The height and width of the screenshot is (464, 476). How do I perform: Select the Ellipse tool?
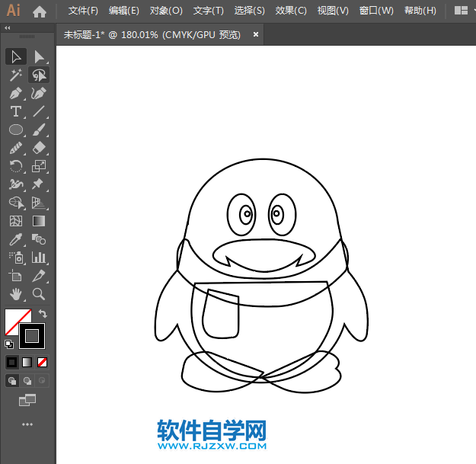16,130
